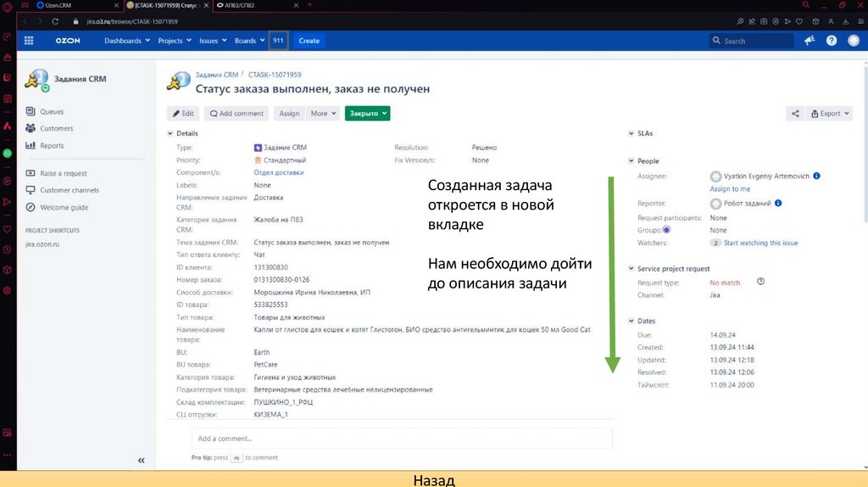Select Raise a request in sidebar
Image resolution: width=868 pixels, height=487 pixels.
[x=63, y=173]
